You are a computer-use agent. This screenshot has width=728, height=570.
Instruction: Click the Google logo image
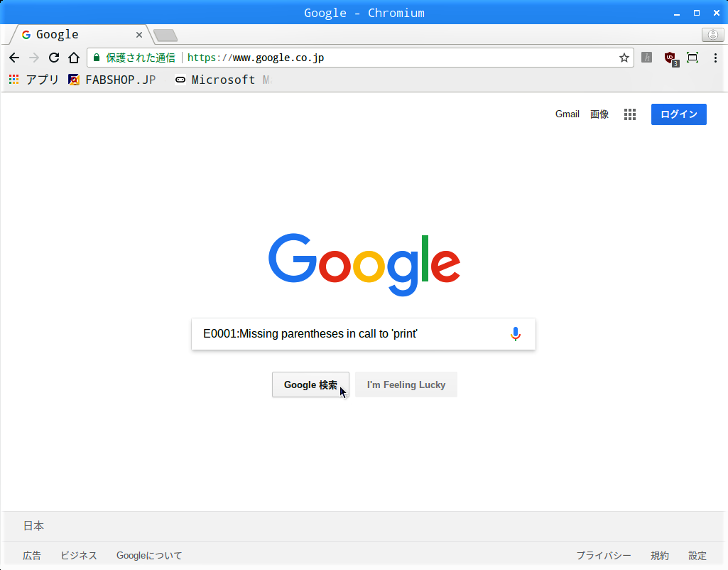pyautogui.click(x=364, y=265)
